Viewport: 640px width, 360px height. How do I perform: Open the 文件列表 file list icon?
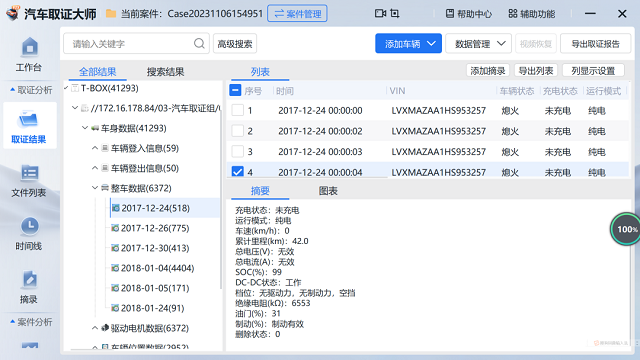click(29, 173)
